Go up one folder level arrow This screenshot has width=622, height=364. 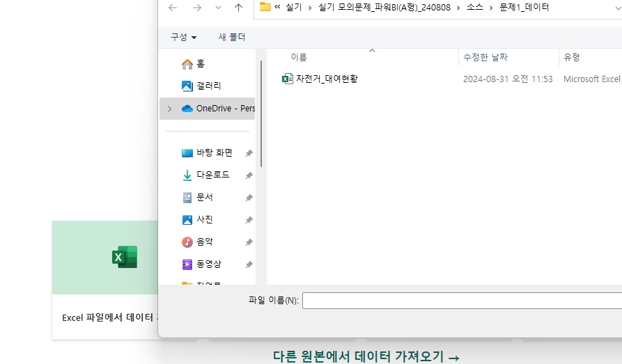click(238, 8)
